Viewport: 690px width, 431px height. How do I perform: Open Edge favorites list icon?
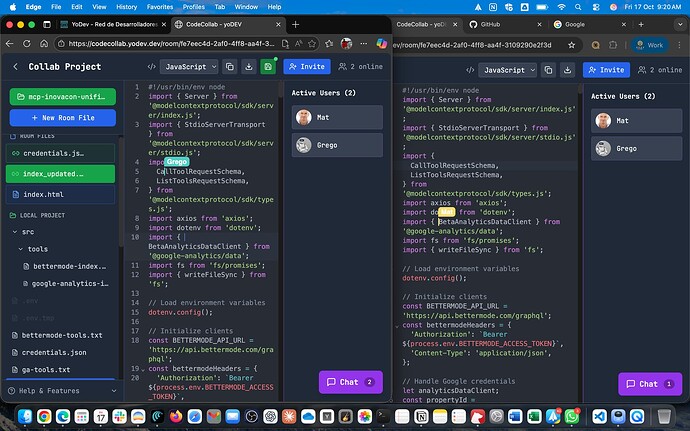pyautogui.click(x=329, y=44)
